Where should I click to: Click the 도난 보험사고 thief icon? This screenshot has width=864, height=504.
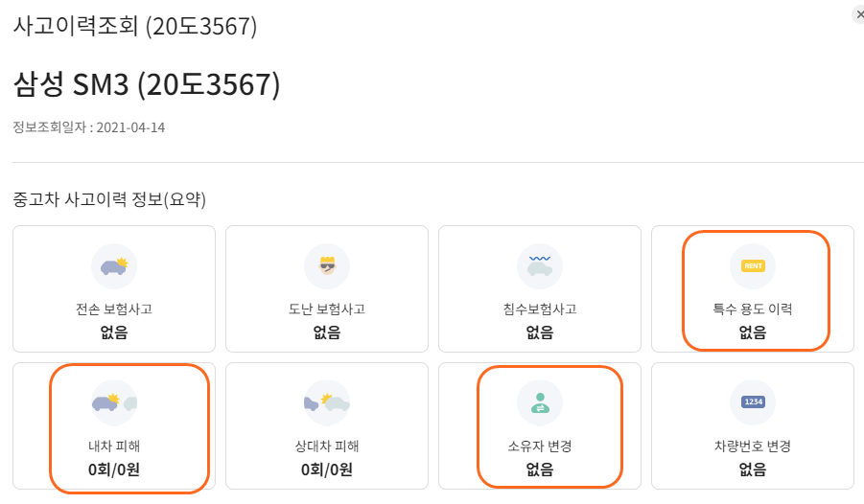(x=327, y=266)
